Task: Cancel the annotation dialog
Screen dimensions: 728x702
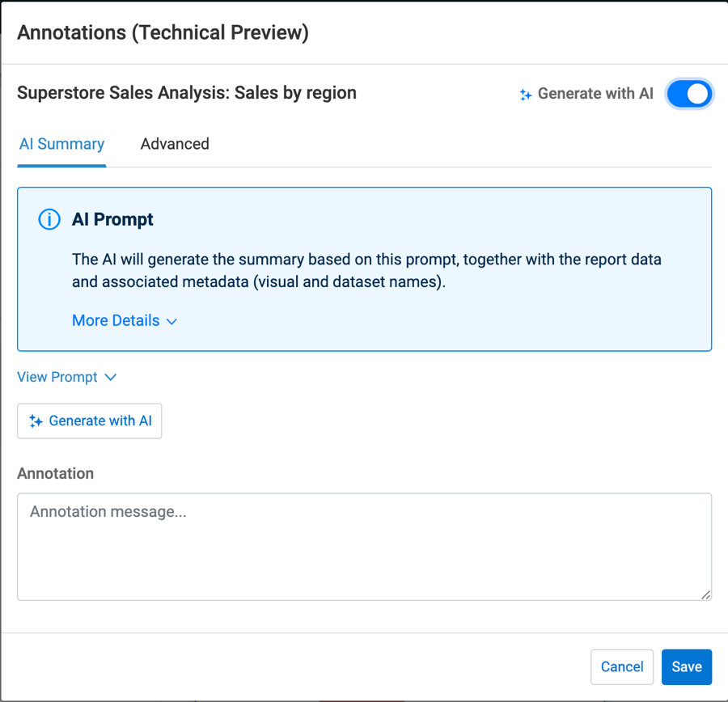Action: [x=622, y=667]
